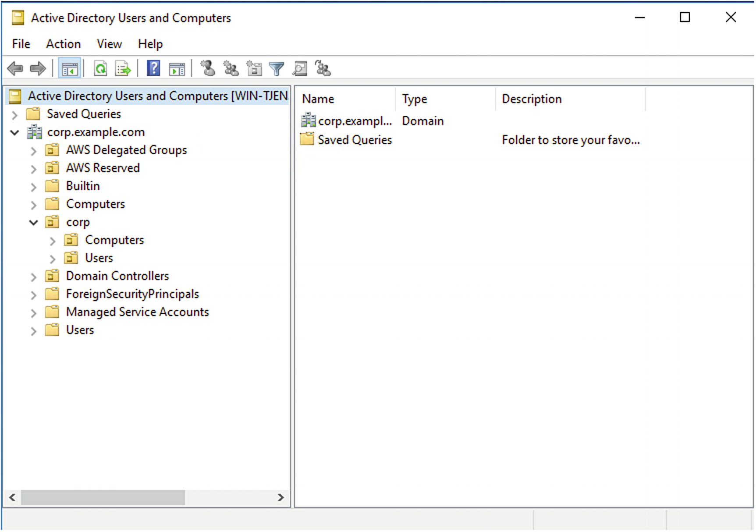Expand the Saved Queries tree node
The height and width of the screenshot is (532, 756).
[x=14, y=115]
